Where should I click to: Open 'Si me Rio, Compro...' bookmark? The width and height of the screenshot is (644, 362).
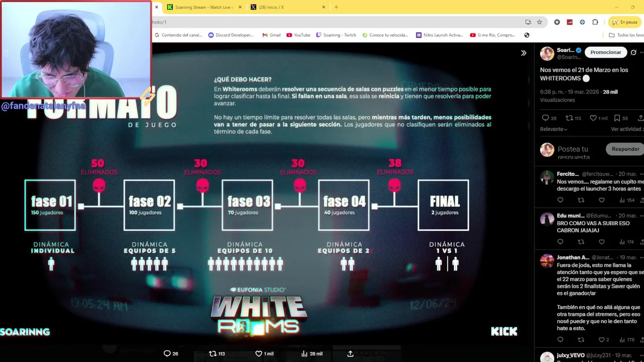(x=493, y=35)
